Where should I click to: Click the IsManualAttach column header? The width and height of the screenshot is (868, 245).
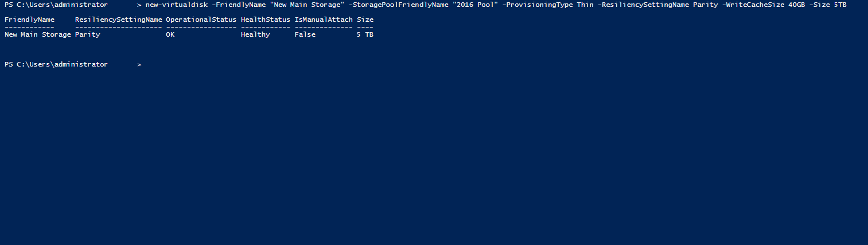coord(323,20)
